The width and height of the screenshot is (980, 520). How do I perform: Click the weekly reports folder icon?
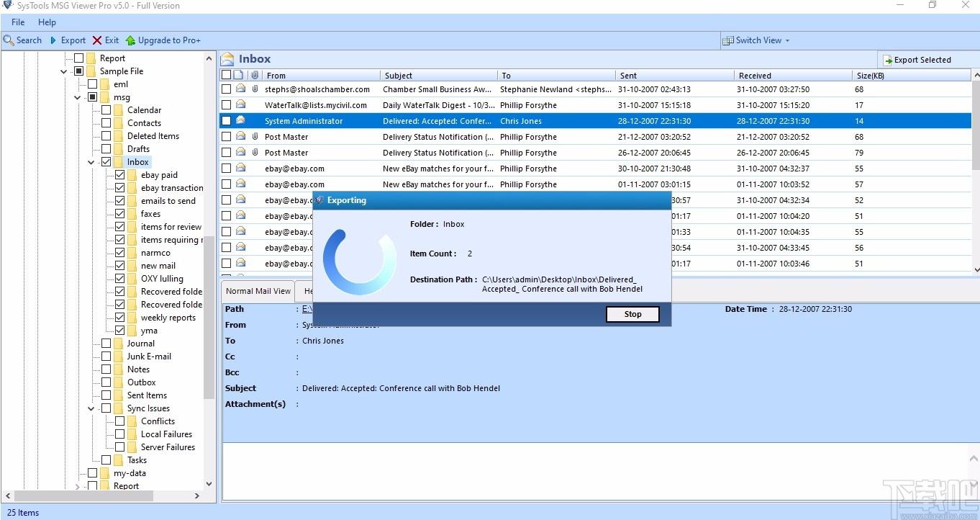pyautogui.click(x=132, y=318)
